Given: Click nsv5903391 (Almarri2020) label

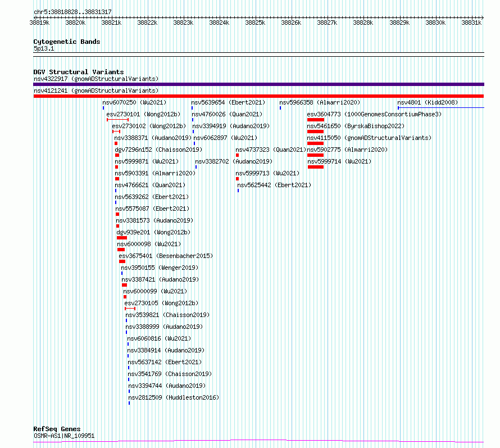Looking at the screenshot, I should click(x=155, y=173).
